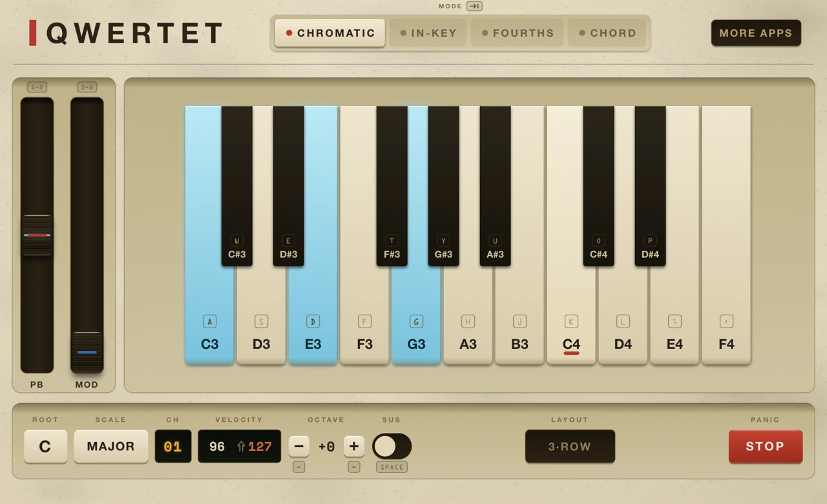This screenshot has height=504, width=827.
Task: Click the MOD wheel slider handle
Action: 87,352
